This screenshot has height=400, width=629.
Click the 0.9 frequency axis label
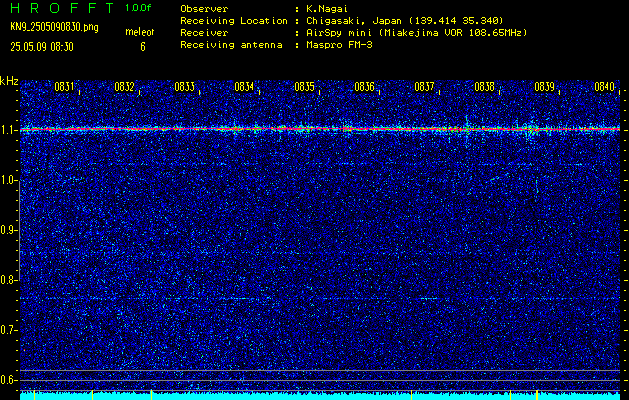pyautogui.click(x=8, y=230)
